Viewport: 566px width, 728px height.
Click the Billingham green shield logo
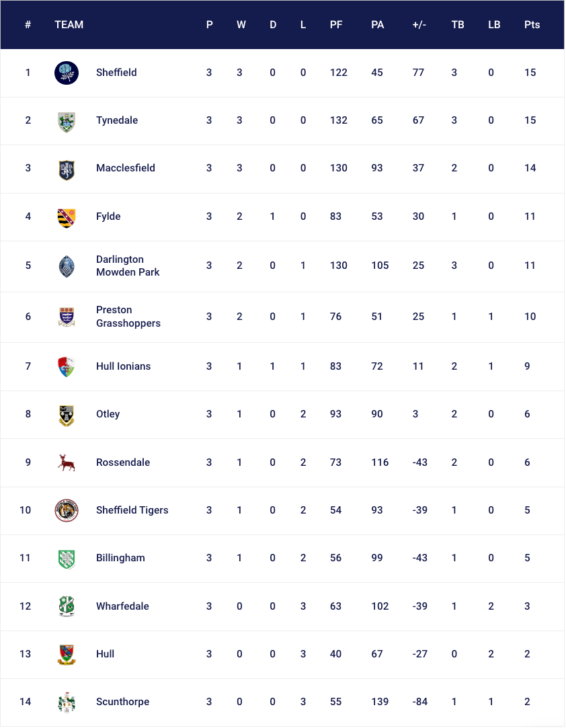point(67,559)
